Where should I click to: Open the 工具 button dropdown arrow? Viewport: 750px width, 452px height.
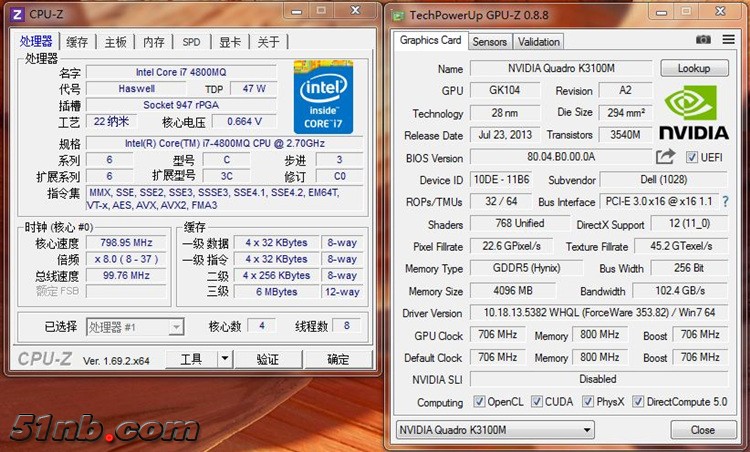click(x=225, y=359)
